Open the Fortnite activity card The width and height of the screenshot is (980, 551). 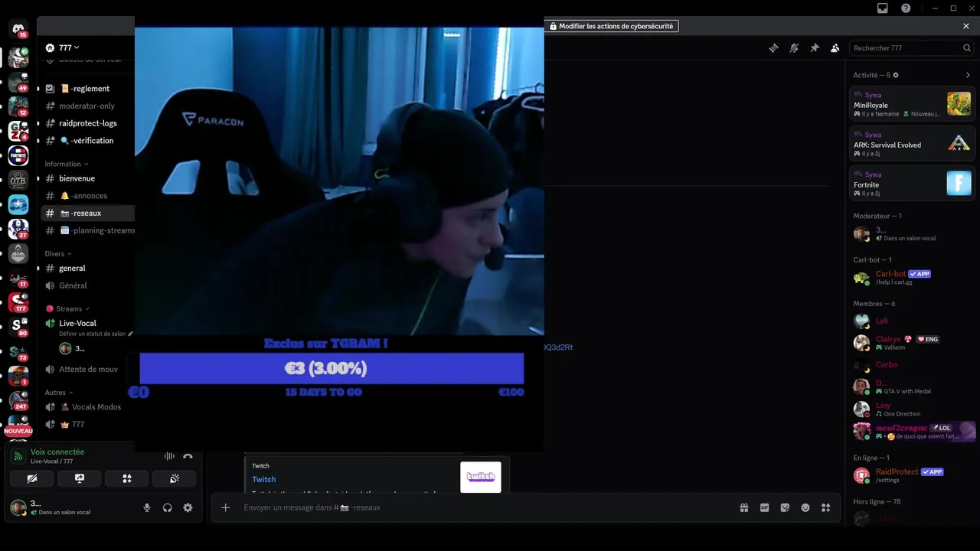click(913, 183)
